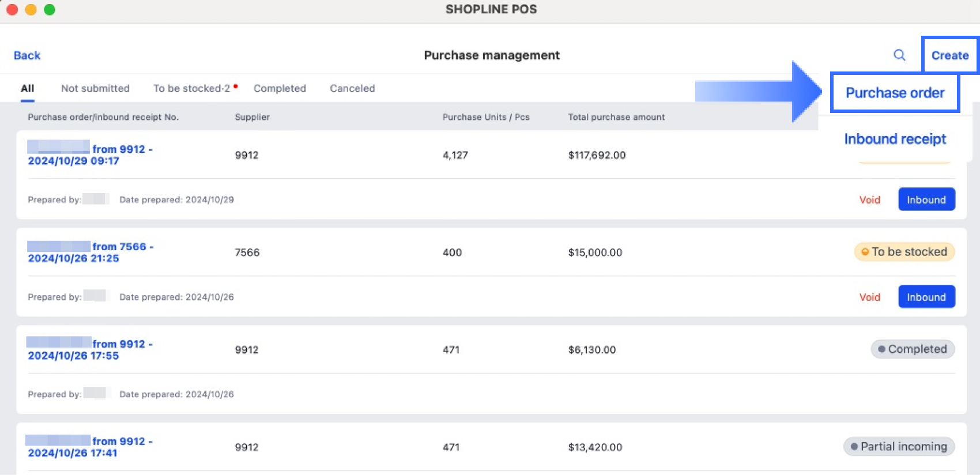Show the To be stocked tab

pyautogui.click(x=191, y=88)
